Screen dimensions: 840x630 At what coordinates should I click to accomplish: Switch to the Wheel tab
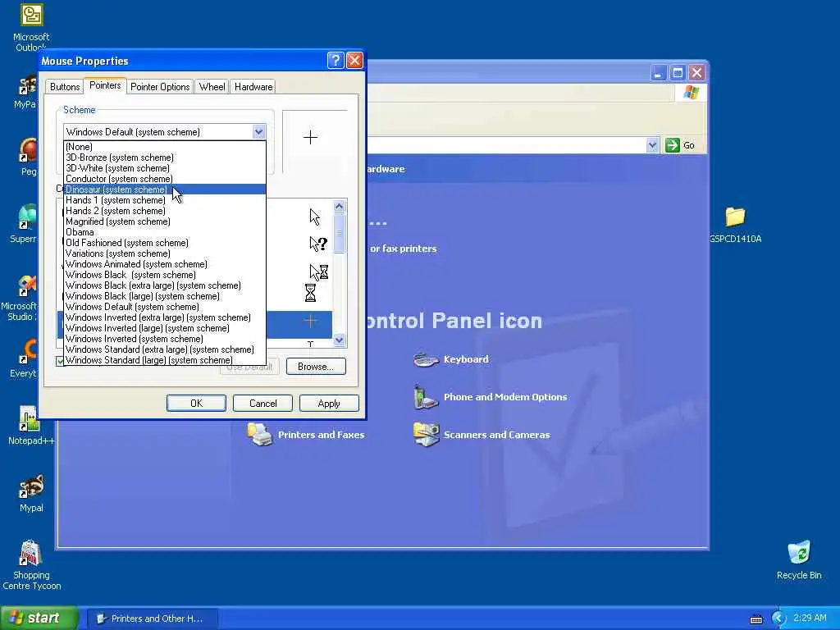click(212, 87)
